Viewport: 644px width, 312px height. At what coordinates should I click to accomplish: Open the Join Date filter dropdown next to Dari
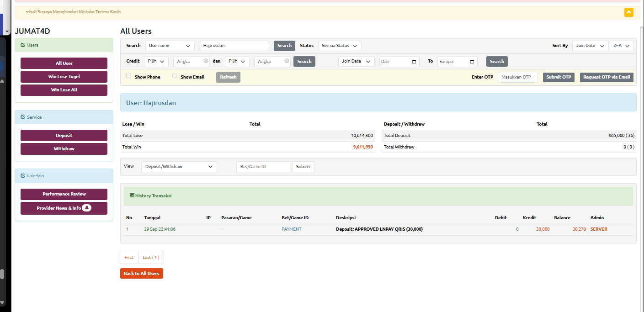(357, 61)
